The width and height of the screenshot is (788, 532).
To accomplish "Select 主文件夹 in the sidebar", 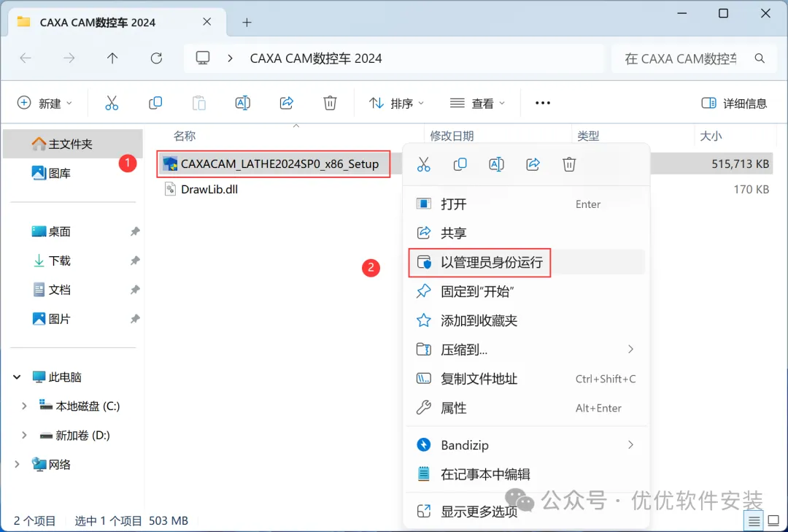I will point(73,144).
